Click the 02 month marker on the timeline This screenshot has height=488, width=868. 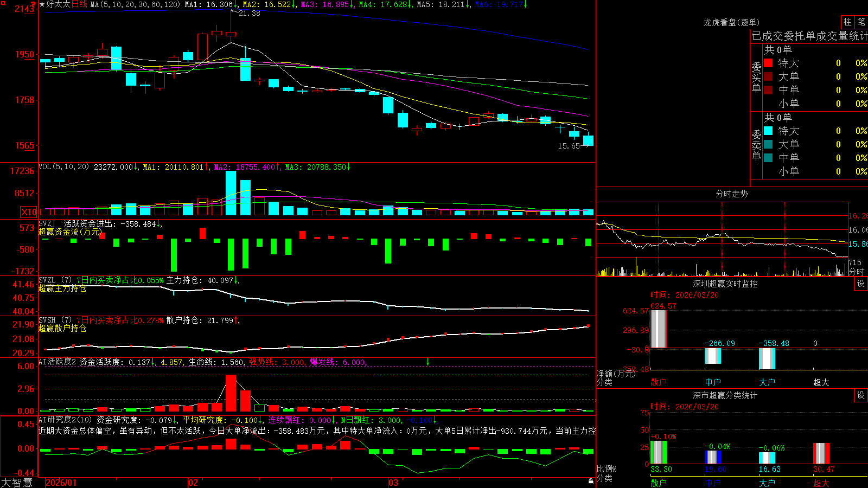click(x=193, y=483)
